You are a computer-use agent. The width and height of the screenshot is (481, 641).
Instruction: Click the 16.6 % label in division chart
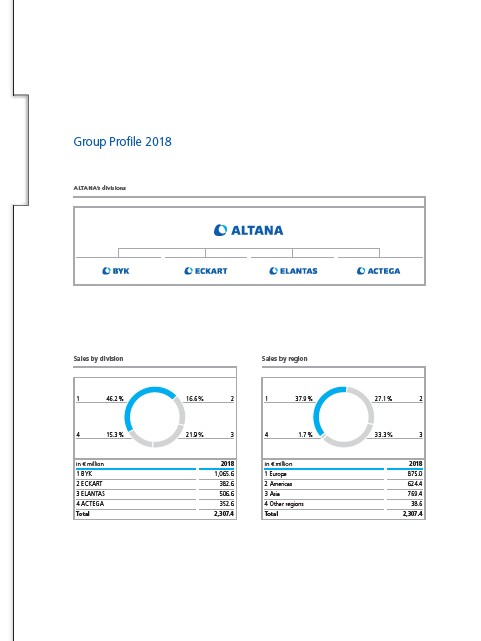point(195,398)
